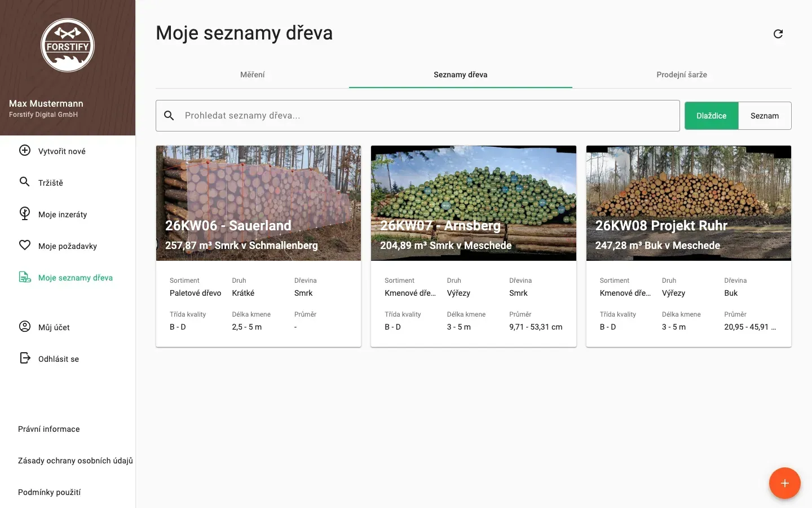Switch to the Měření tab

[252, 75]
